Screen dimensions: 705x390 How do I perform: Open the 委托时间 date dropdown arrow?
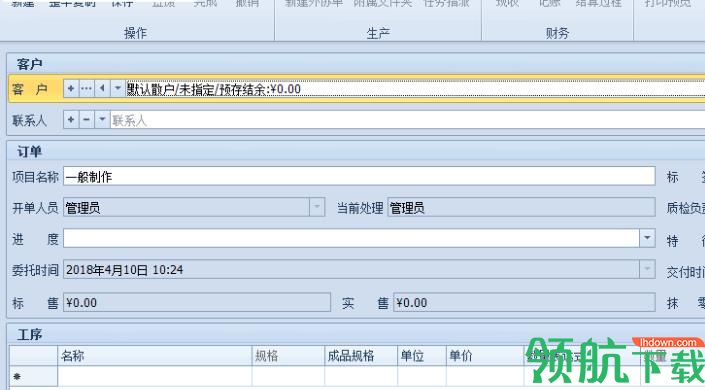pos(647,269)
